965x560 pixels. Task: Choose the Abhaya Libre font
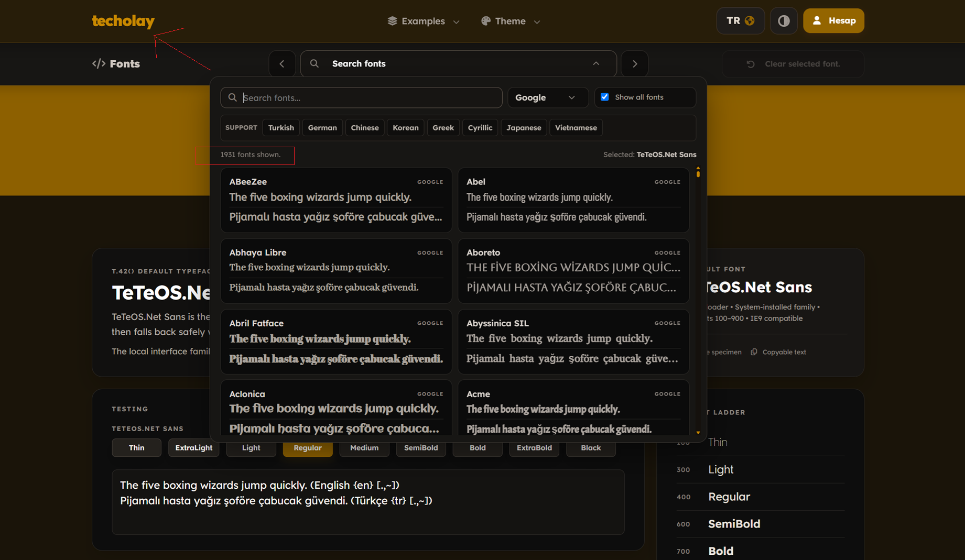tap(336, 271)
